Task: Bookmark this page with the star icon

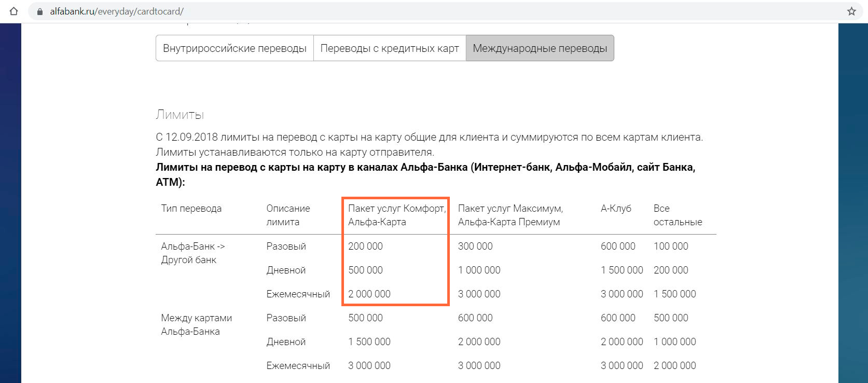Action: 851,11
